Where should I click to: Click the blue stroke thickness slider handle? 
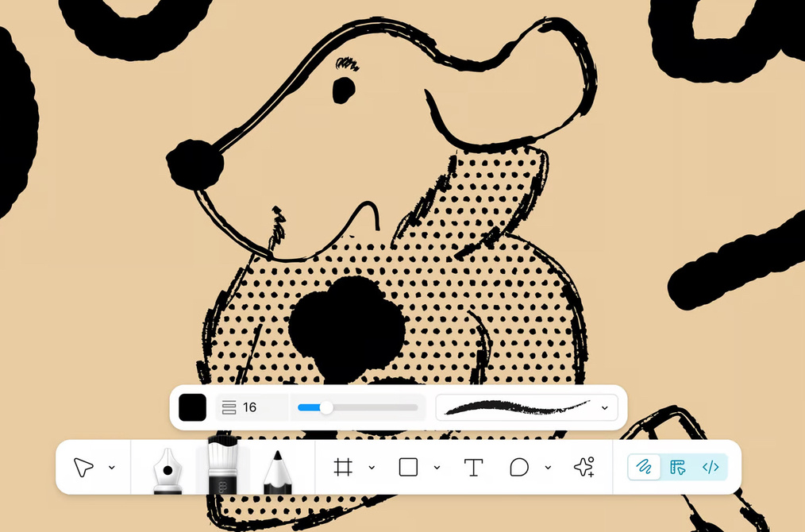326,407
